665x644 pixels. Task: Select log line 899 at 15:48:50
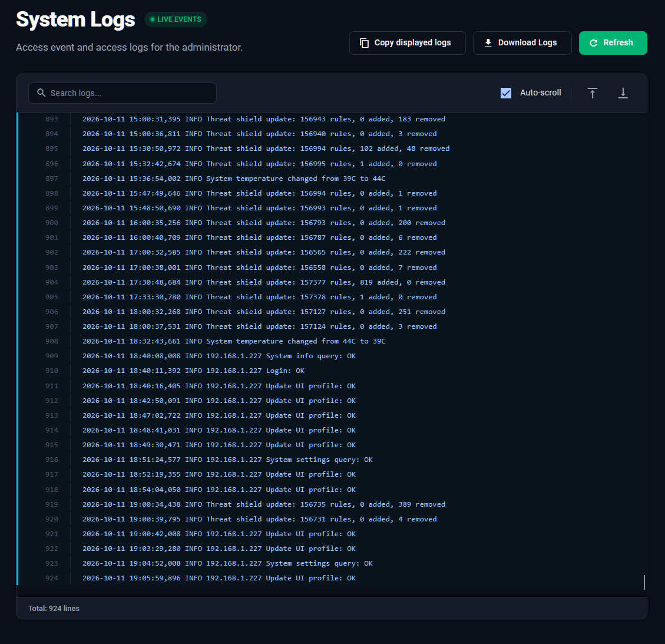(x=332, y=209)
